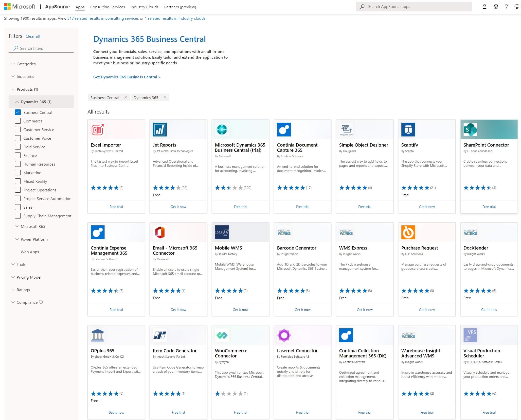Check the Customer Service checkbox
The height and width of the screenshot is (420, 521).
pyautogui.click(x=18, y=130)
